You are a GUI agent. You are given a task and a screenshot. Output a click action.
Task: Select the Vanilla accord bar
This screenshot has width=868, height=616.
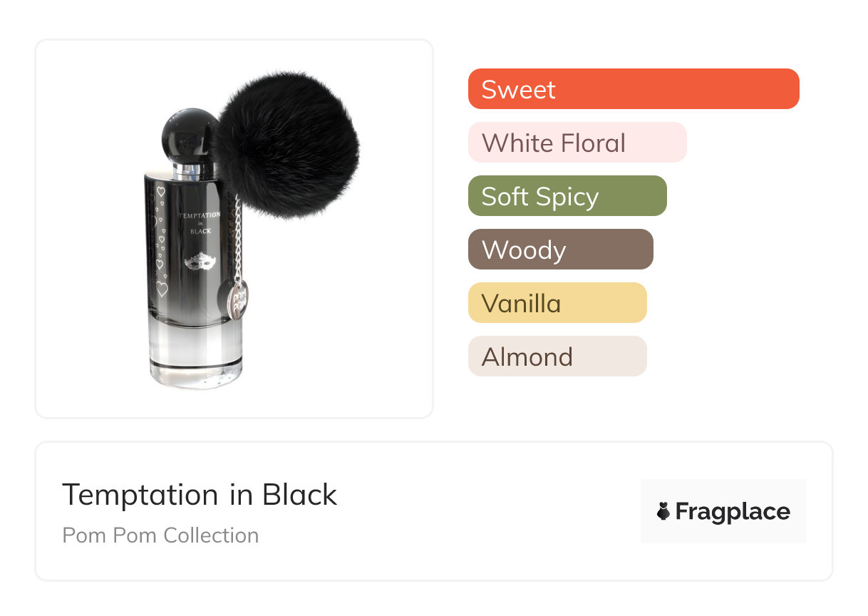coord(557,303)
